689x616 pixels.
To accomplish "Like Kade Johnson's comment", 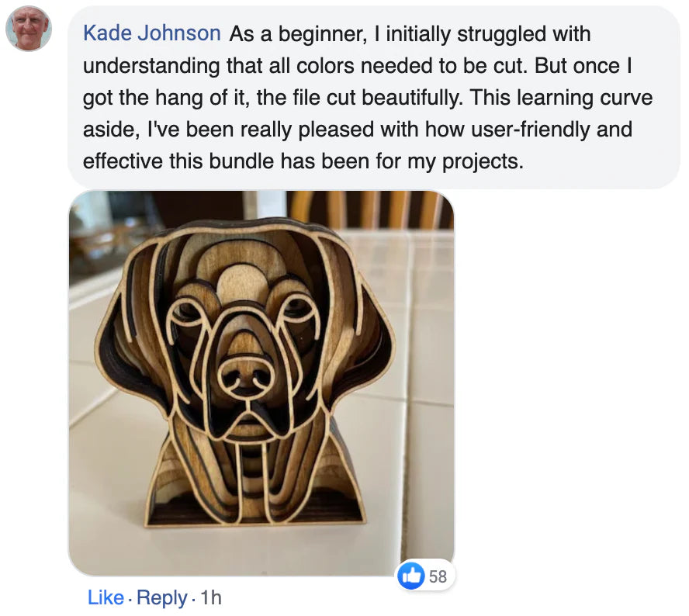I will (x=106, y=597).
